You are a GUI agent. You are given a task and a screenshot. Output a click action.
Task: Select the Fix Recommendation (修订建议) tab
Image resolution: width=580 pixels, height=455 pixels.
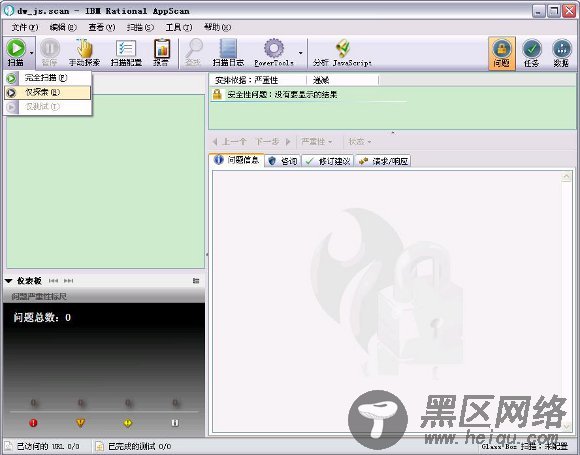tap(328, 161)
